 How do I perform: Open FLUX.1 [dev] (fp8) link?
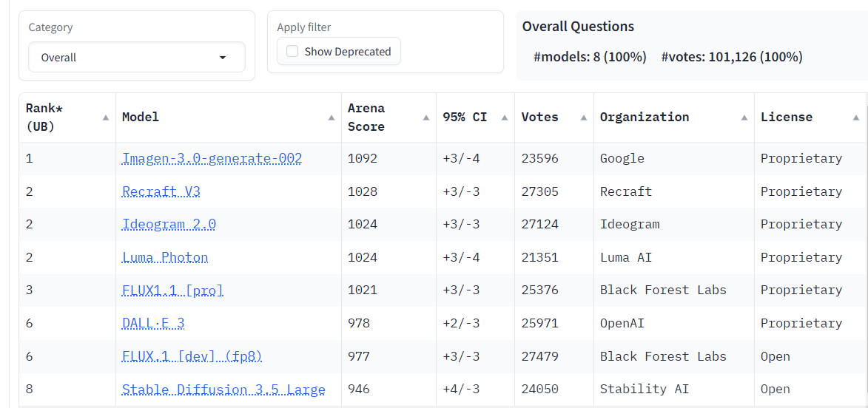(x=192, y=356)
